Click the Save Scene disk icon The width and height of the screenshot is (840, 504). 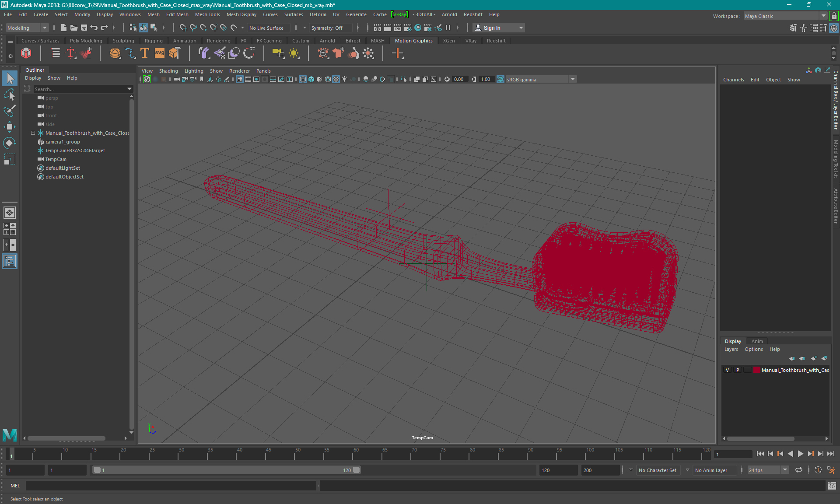84,28
